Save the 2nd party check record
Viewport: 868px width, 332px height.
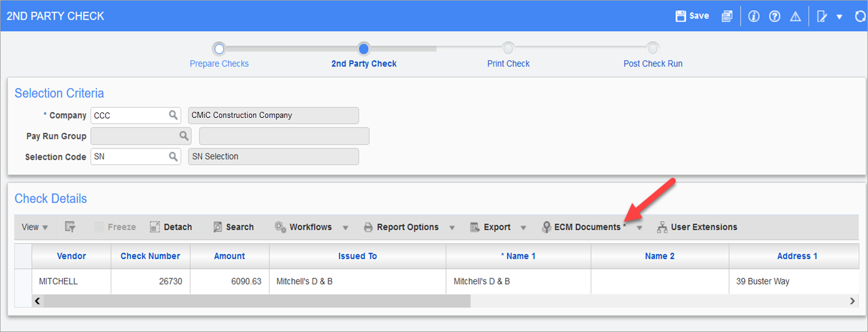[692, 16]
